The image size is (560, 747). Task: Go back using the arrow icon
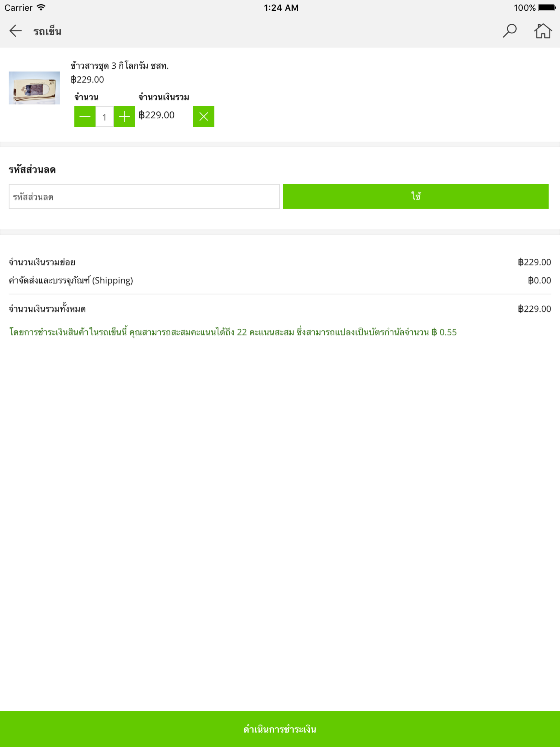[16, 31]
